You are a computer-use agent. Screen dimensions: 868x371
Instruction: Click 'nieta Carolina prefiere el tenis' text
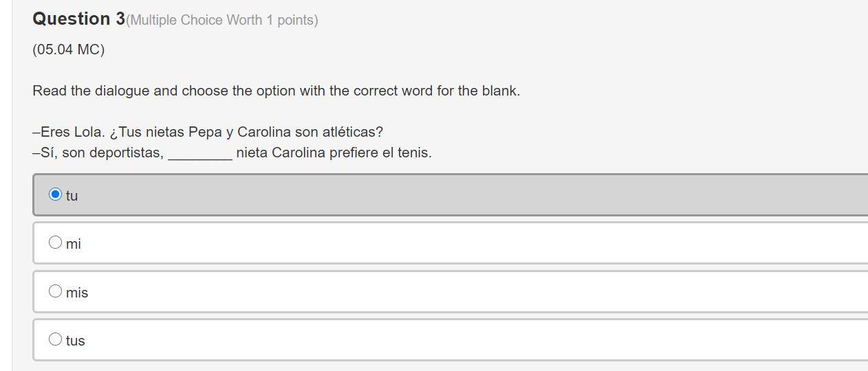[x=334, y=153]
